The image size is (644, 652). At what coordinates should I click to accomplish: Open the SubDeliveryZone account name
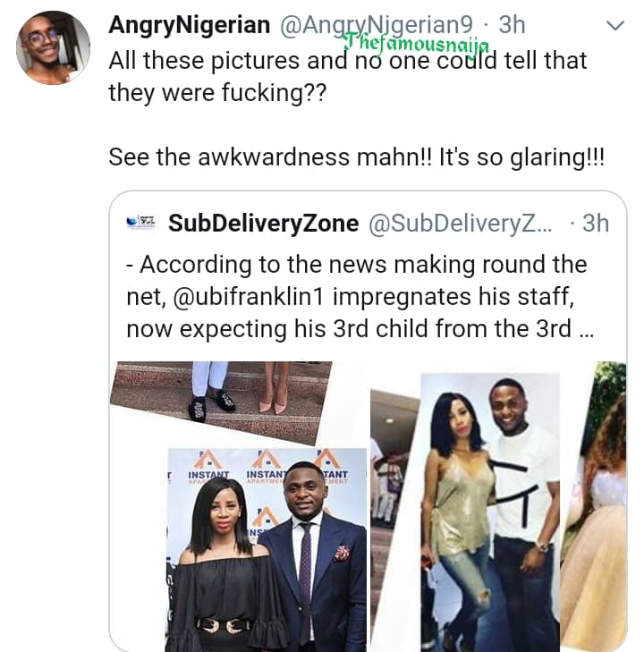pos(264,223)
